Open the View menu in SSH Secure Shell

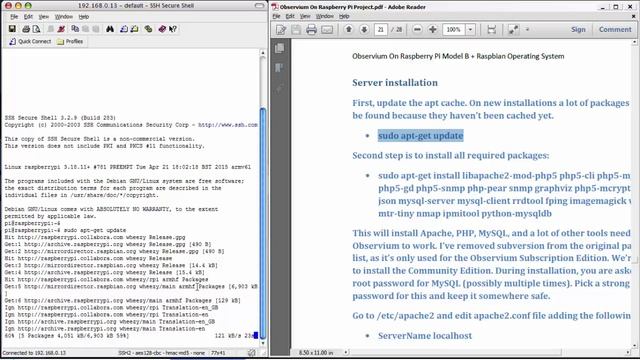44,17
